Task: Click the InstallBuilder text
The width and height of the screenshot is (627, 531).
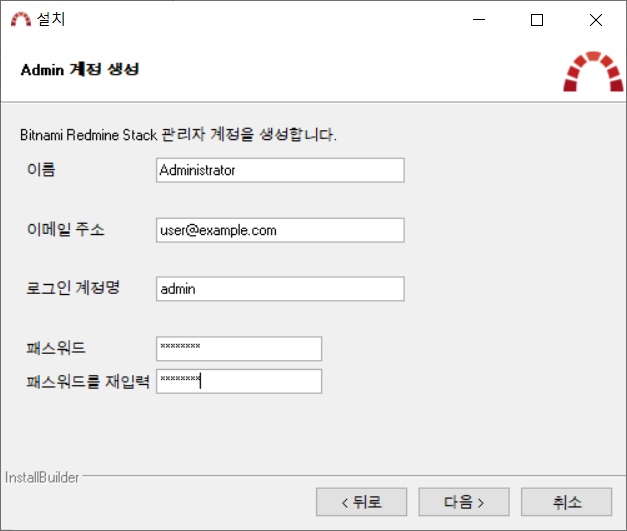Action: pyautogui.click(x=42, y=477)
